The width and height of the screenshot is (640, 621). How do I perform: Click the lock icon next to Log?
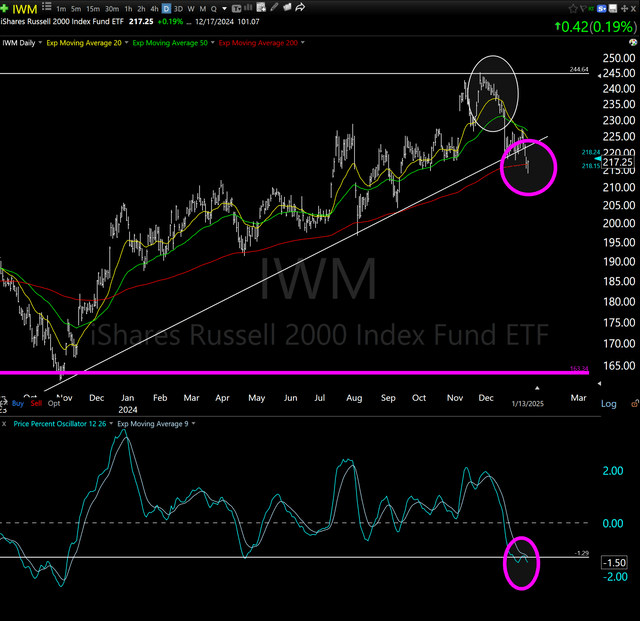[x=635, y=404]
